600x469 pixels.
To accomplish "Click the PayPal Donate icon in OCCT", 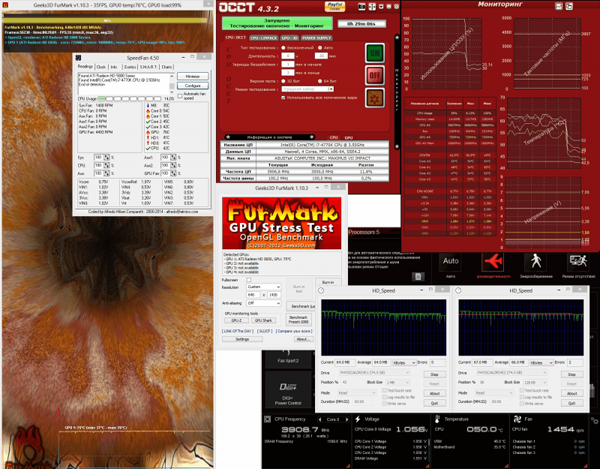I will tap(335, 7).
